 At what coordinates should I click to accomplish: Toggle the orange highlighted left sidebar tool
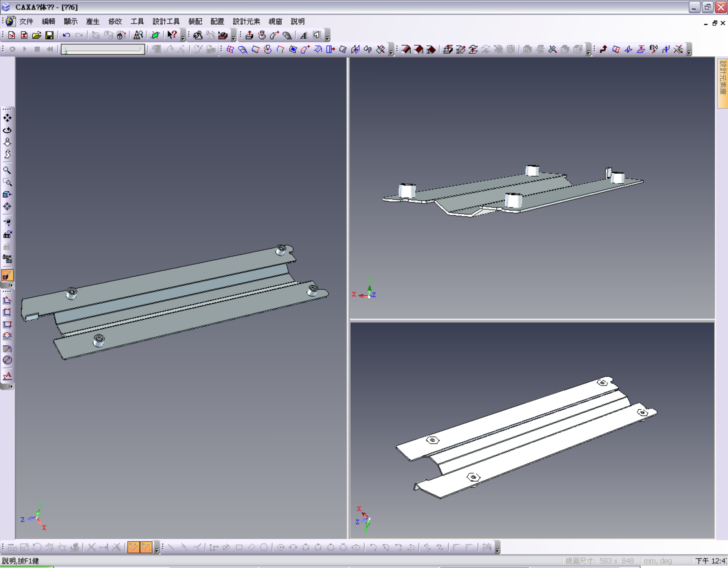pyautogui.click(x=7, y=276)
